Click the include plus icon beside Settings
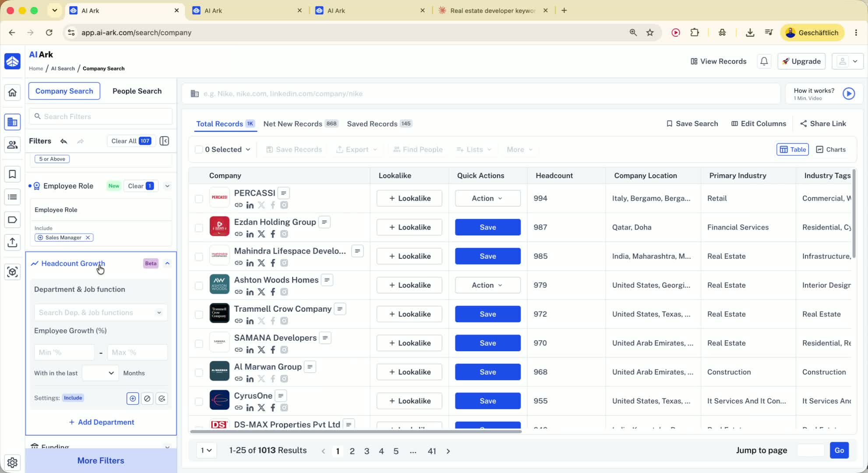The image size is (868, 473). coord(132,399)
